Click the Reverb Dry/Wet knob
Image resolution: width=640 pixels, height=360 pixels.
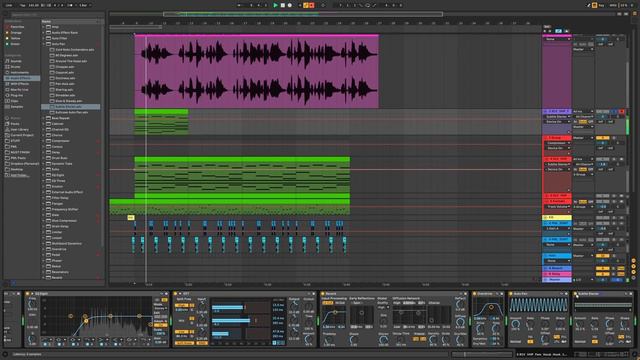[x=460, y=340]
